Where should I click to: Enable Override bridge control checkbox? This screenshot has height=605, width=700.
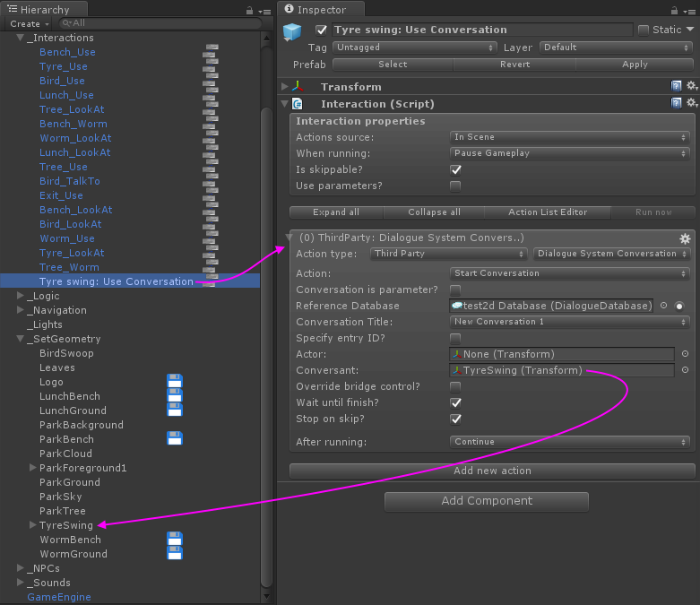point(455,386)
